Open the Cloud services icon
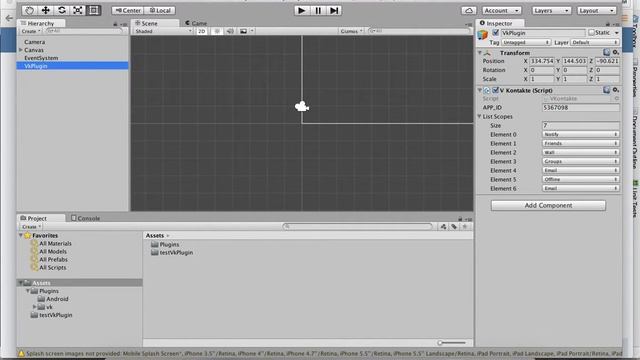This screenshot has height=360, width=640. [x=469, y=11]
